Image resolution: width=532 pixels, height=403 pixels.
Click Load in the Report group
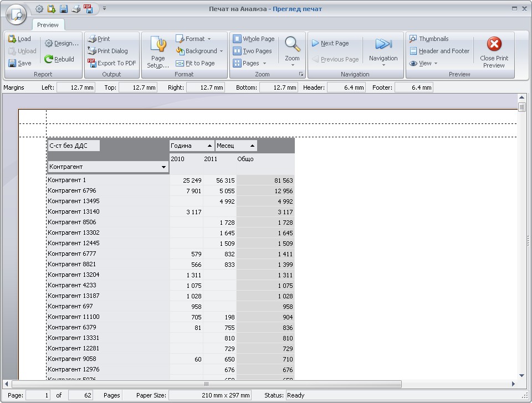(20, 39)
